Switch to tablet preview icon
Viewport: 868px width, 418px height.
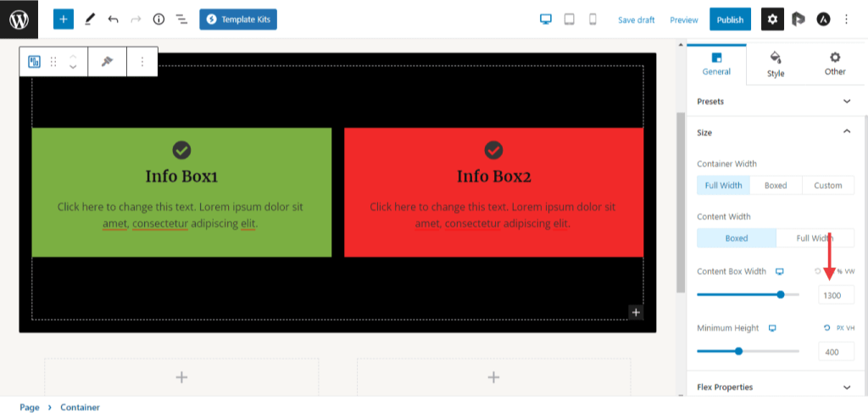tap(570, 19)
